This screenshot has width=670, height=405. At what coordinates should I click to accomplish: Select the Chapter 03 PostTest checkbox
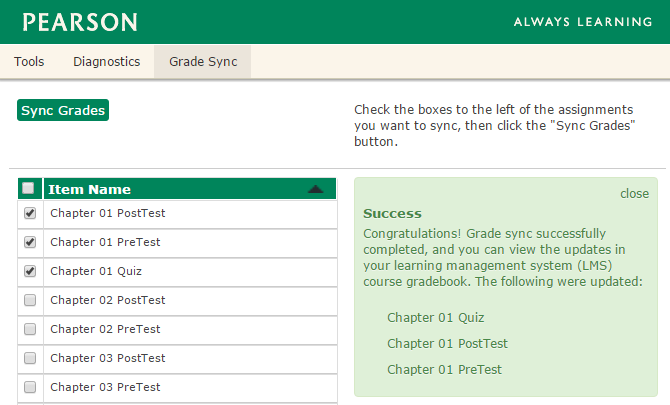(x=30, y=358)
